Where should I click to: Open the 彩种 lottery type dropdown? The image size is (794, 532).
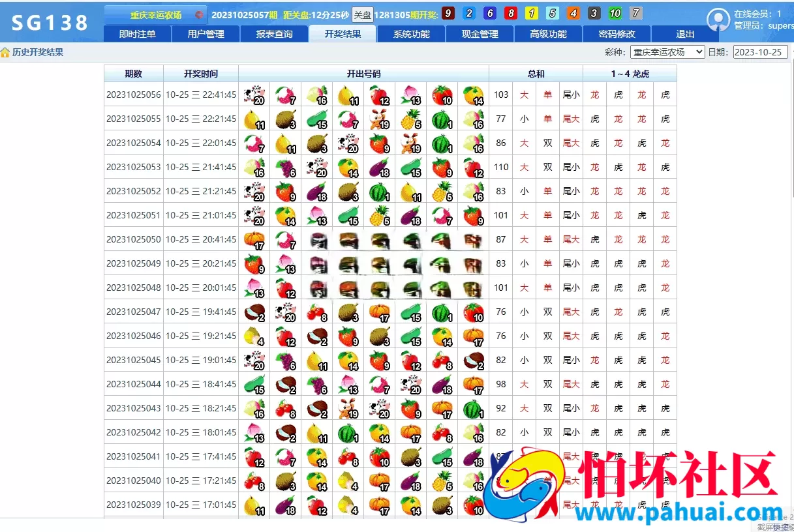pyautogui.click(x=666, y=52)
